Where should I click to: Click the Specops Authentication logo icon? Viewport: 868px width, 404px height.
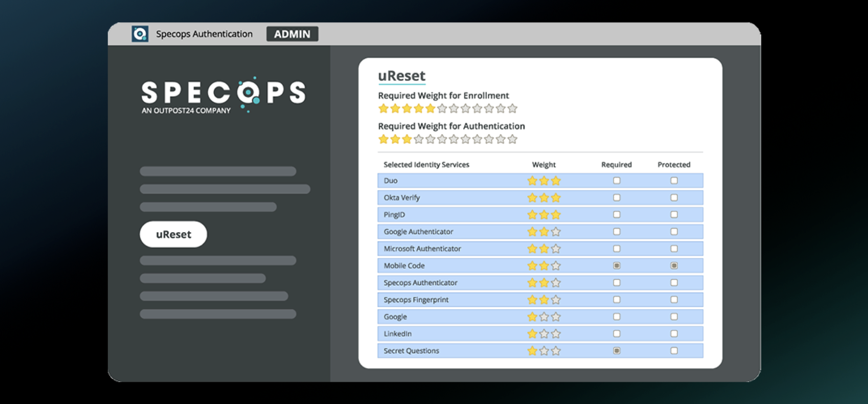point(140,34)
